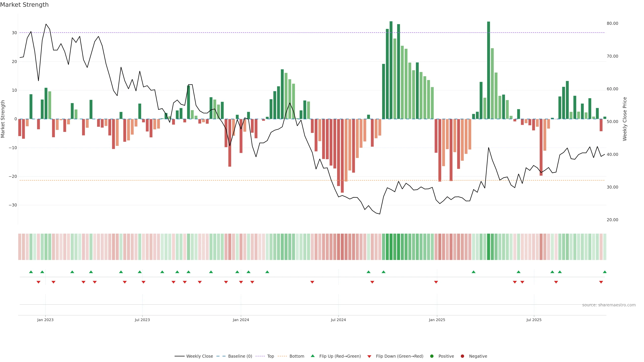Click the first green flip-up triangle marker
Screen dimensions: 644x362
(x=31, y=272)
